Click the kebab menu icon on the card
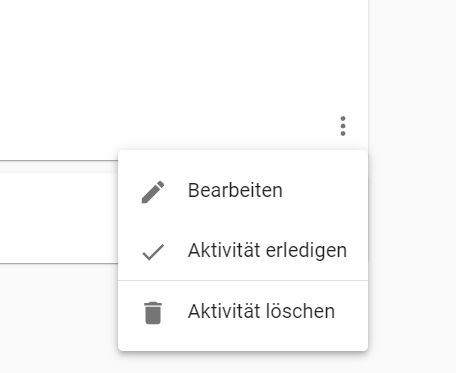This screenshot has height=373, width=456. pyautogui.click(x=343, y=126)
